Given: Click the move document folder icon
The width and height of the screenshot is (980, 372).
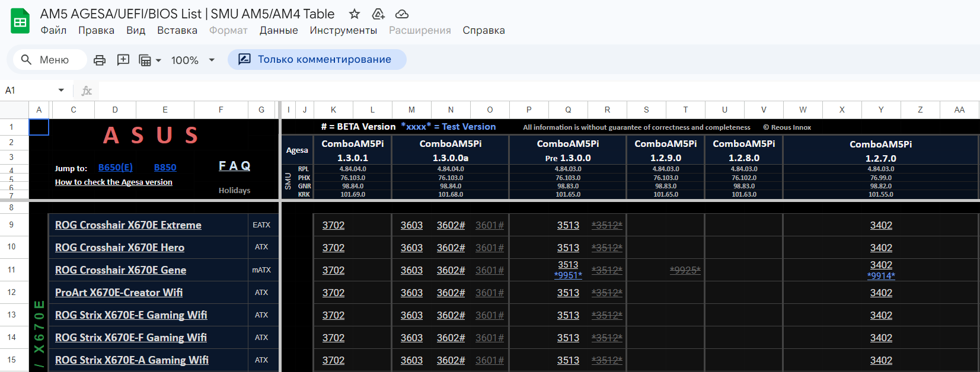Looking at the screenshot, I should [x=378, y=14].
